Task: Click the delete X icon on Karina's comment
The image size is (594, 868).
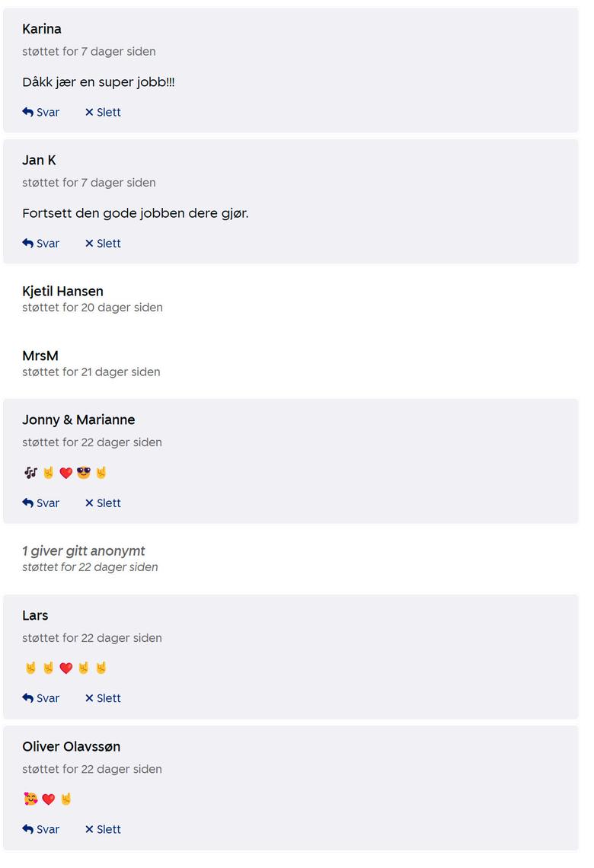Action: [89, 113]
